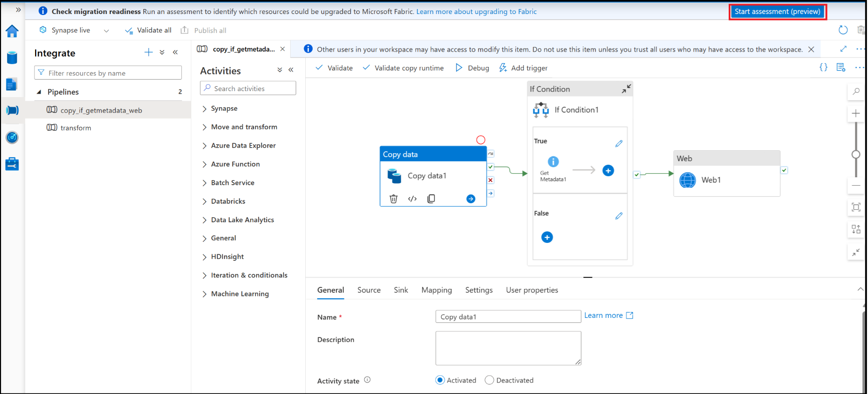Search the pipeline canvas
This screenshot has width=868, height=394.
(x=856, y=92)
